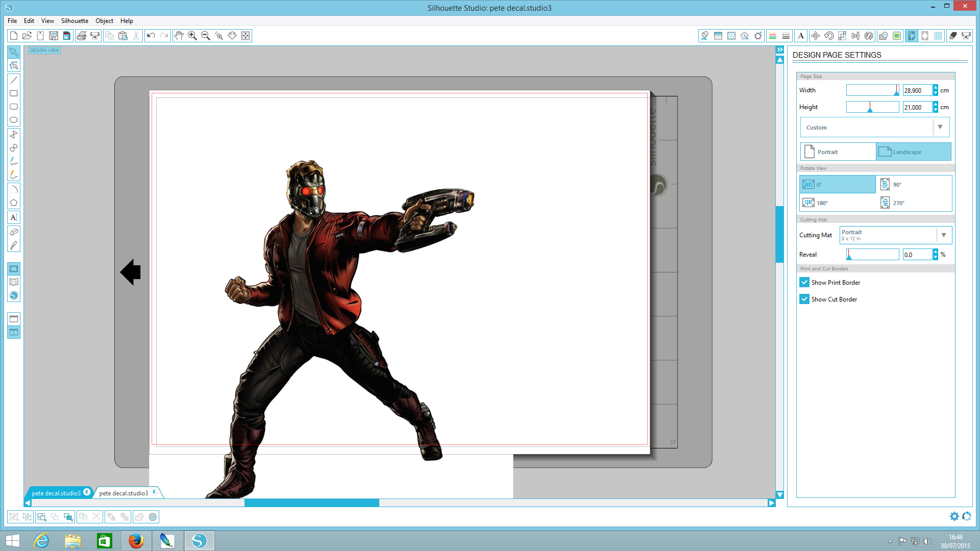This screenshot has width=980, height=551.
Task: Collapse the side panel with double chevron
Action: pos(780,49)
